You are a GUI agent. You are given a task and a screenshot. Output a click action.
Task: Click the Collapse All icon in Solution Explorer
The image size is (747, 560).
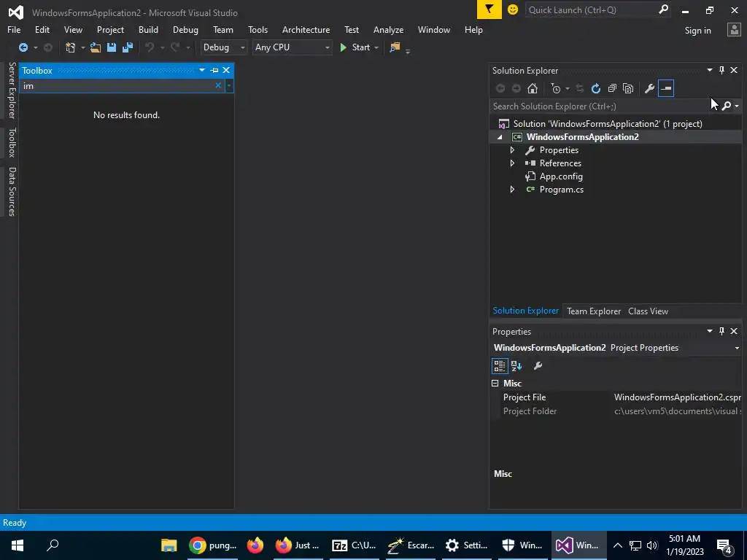click(x=612, y=88)
